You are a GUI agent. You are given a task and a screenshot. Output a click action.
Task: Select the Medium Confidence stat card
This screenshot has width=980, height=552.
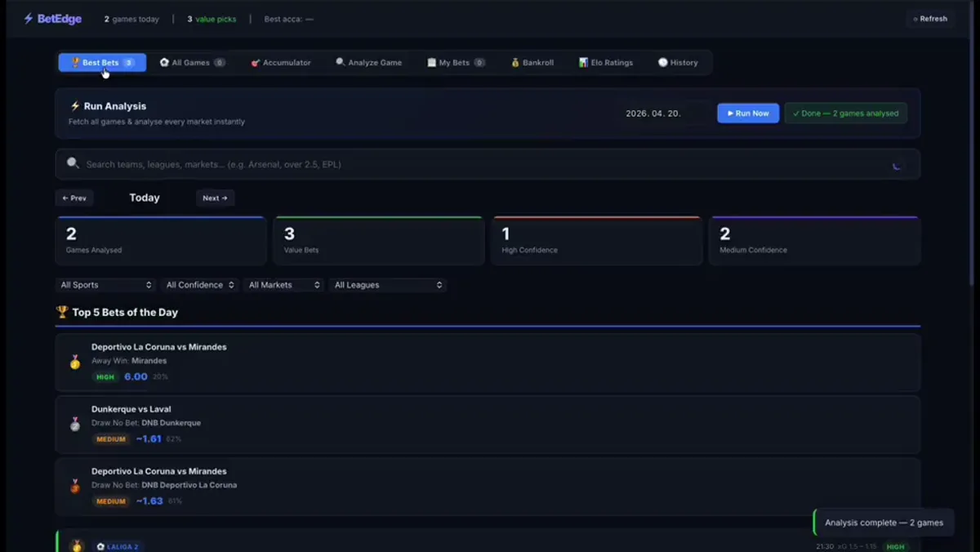(815, 241)
